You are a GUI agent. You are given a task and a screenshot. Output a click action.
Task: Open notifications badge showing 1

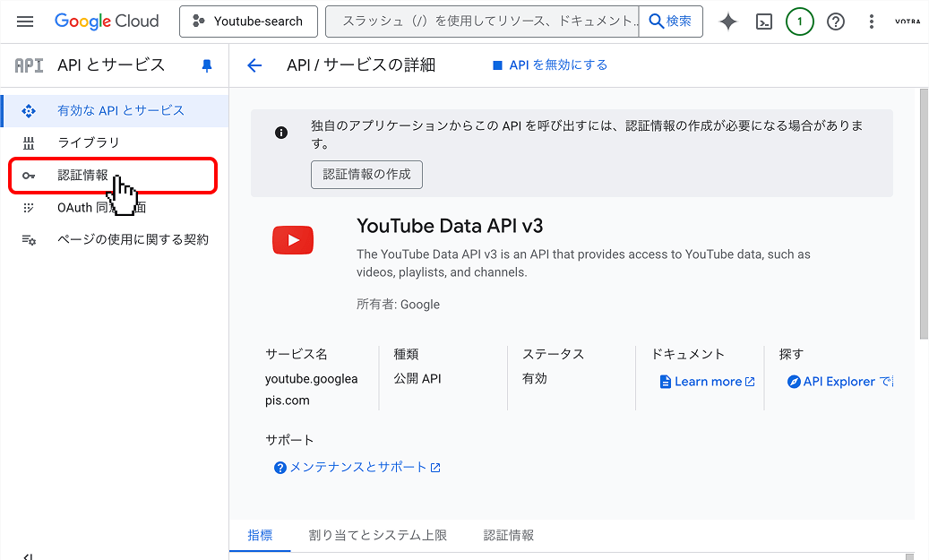[x=799, y=22]
